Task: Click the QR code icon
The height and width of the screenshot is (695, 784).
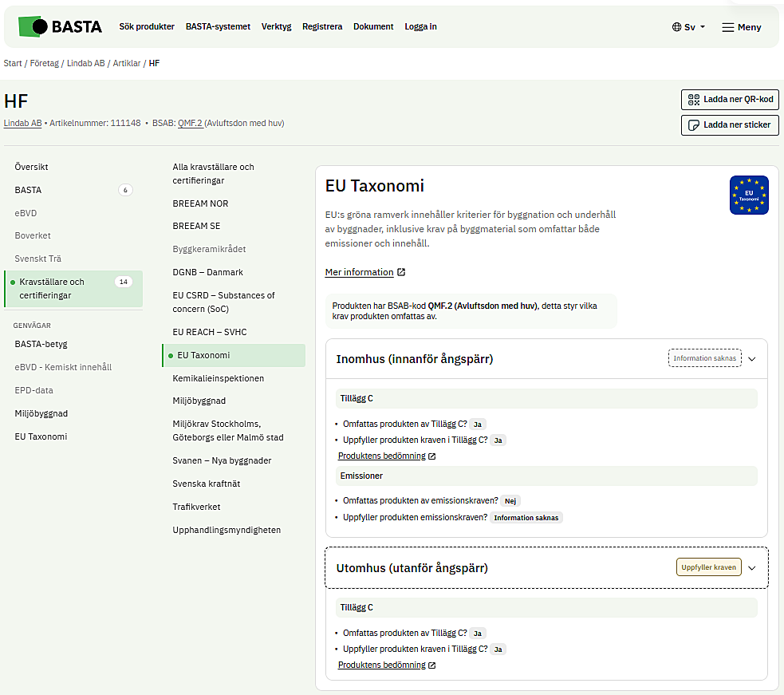Action: pyautogui.click(x=694, y=100)
